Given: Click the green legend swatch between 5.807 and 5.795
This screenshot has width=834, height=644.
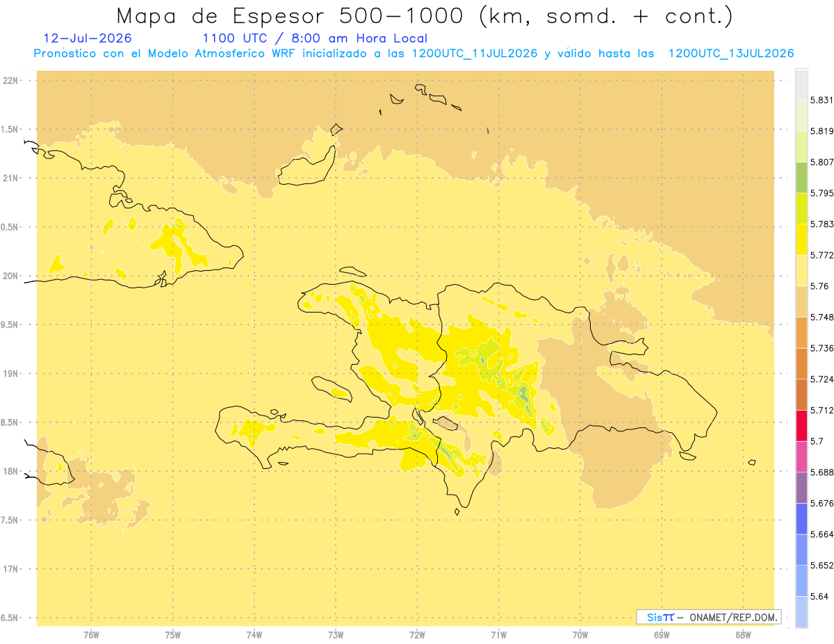Looking at the screenshot, I should point(801,177).
